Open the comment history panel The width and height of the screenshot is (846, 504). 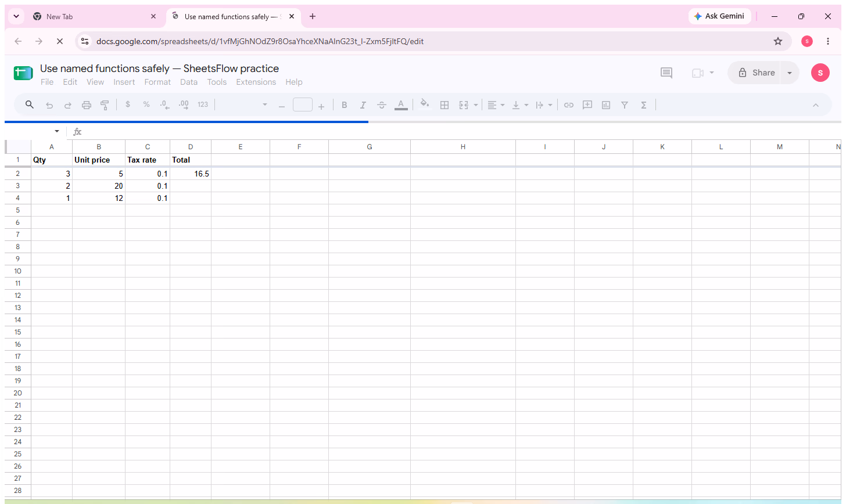pyautogui.click(x=666, y=73)
